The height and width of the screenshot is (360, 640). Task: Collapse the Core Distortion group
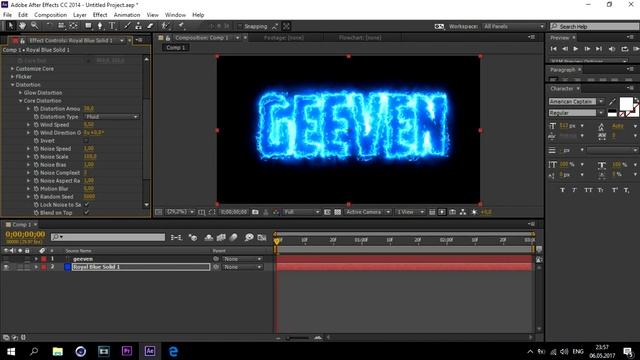click(20, 100)
